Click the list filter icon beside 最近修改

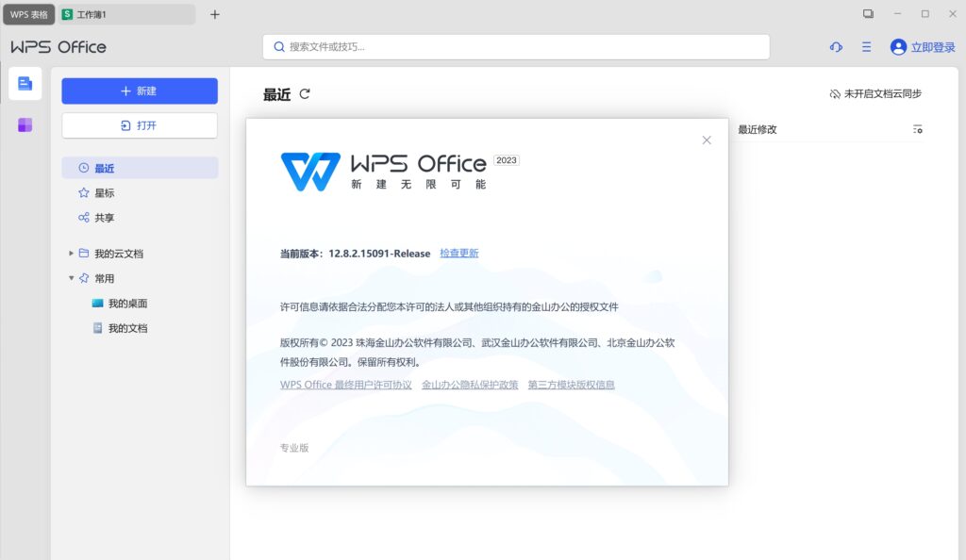917,129
